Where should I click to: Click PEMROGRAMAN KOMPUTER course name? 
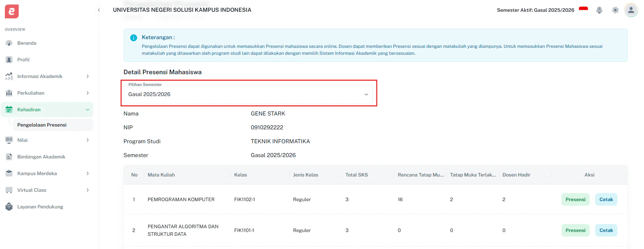(x=181, y=199)
